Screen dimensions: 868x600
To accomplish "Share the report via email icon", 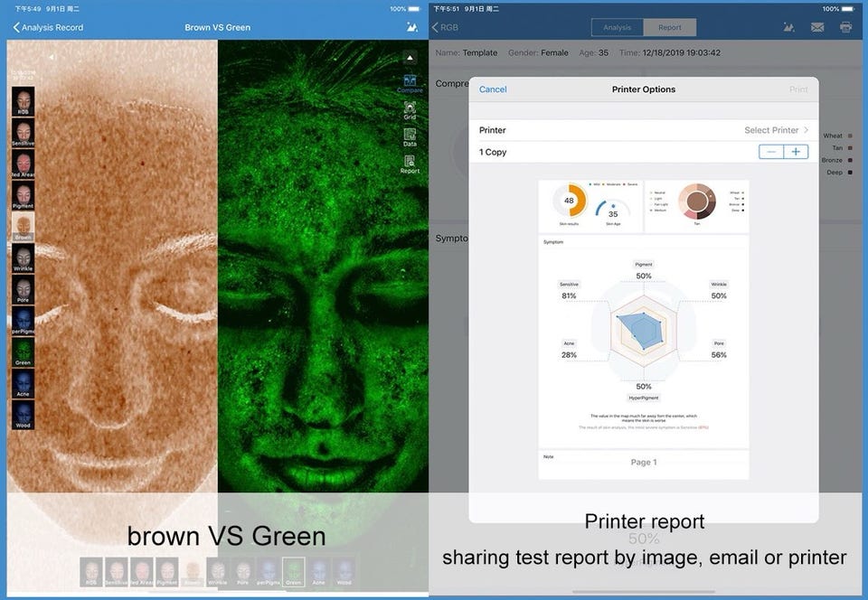I will 817,27.
